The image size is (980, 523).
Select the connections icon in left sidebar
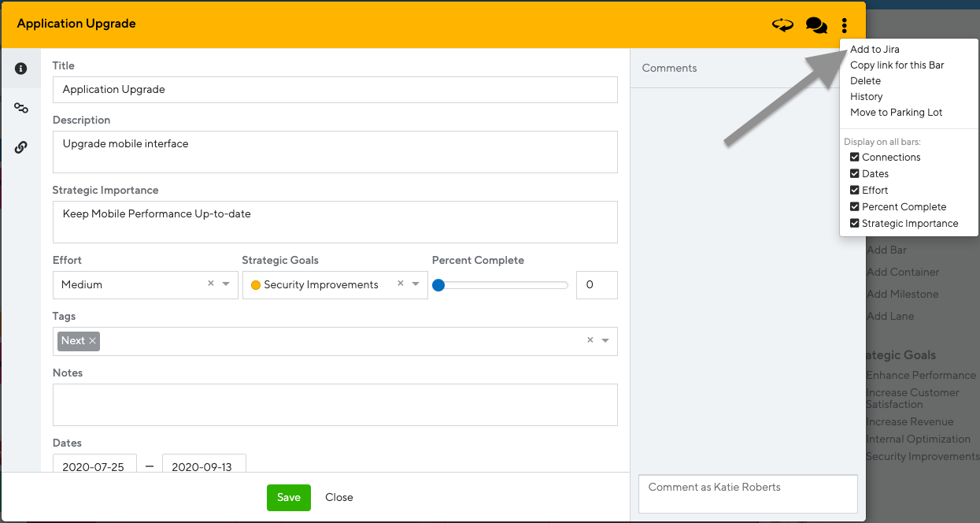20,108
